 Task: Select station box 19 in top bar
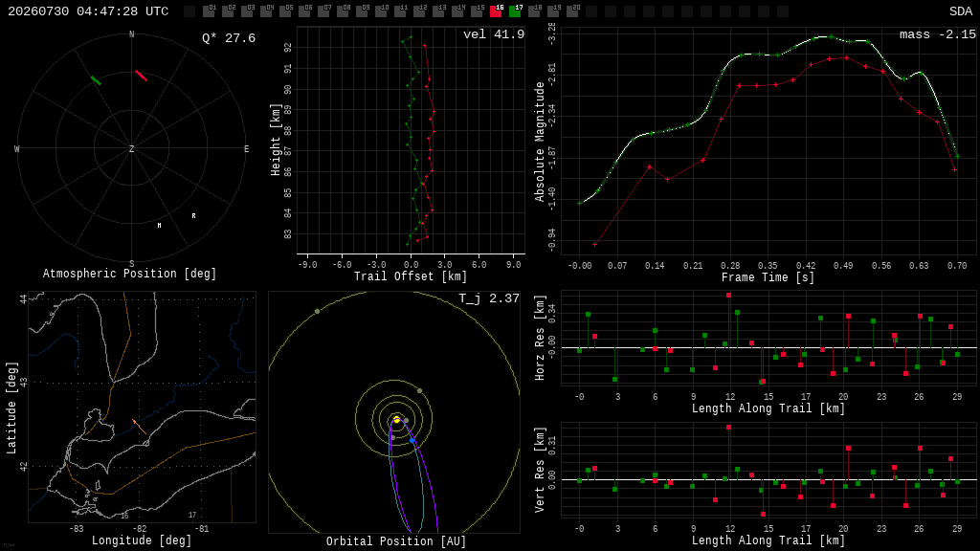553,11
